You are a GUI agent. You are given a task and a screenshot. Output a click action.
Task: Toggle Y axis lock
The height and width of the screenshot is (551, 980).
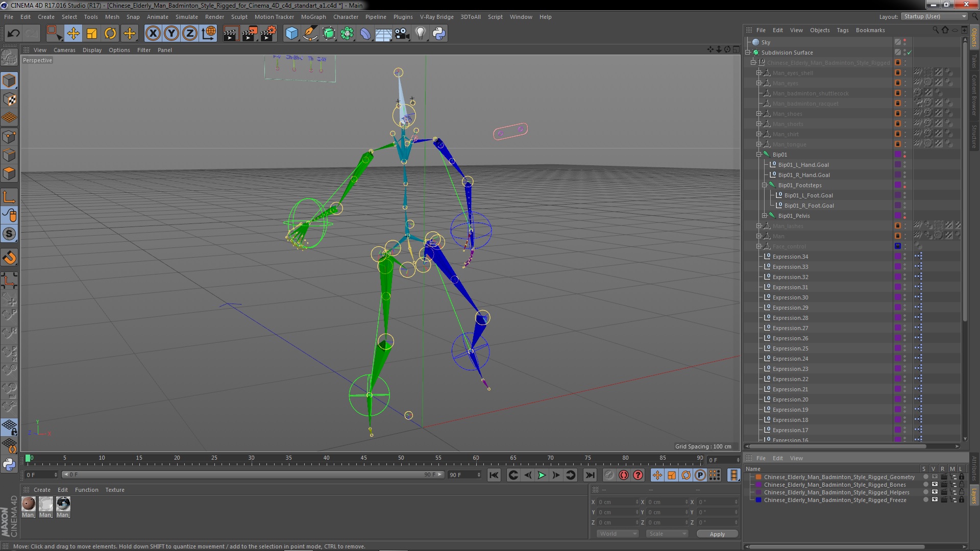coord(171,34)
